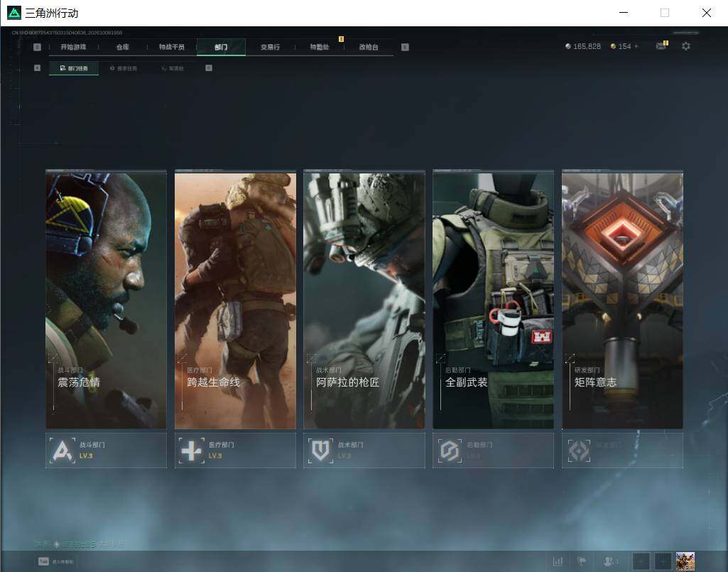728x572 pixels.
Task: Open the 特战干员 tab
Action: pyautogui.click(x=171, y=47)
